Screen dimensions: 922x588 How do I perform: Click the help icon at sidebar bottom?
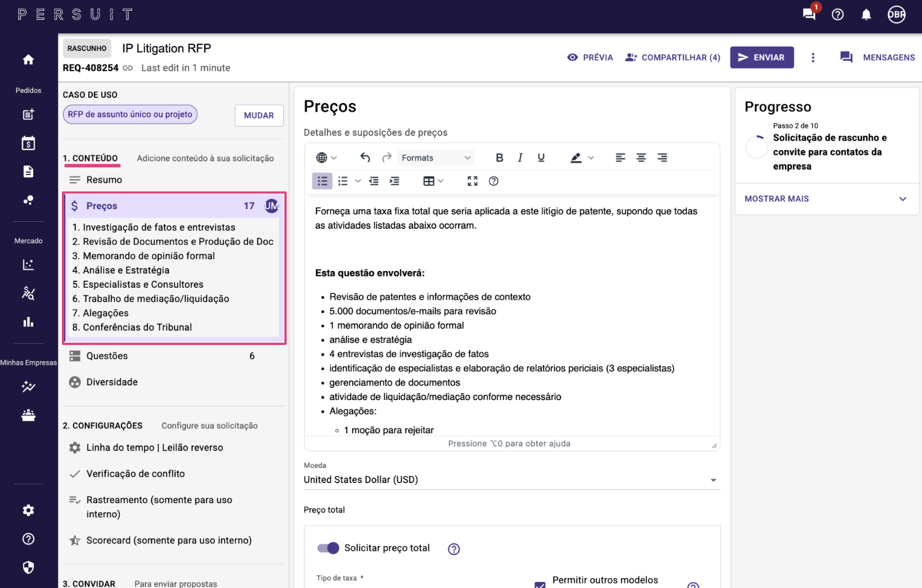pos(28,539)
